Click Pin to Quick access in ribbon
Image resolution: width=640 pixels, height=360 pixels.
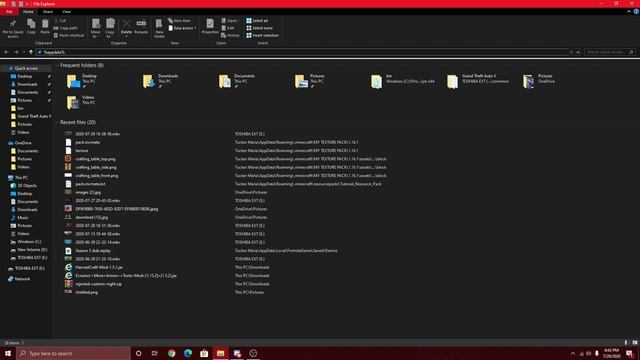point(13,29)
